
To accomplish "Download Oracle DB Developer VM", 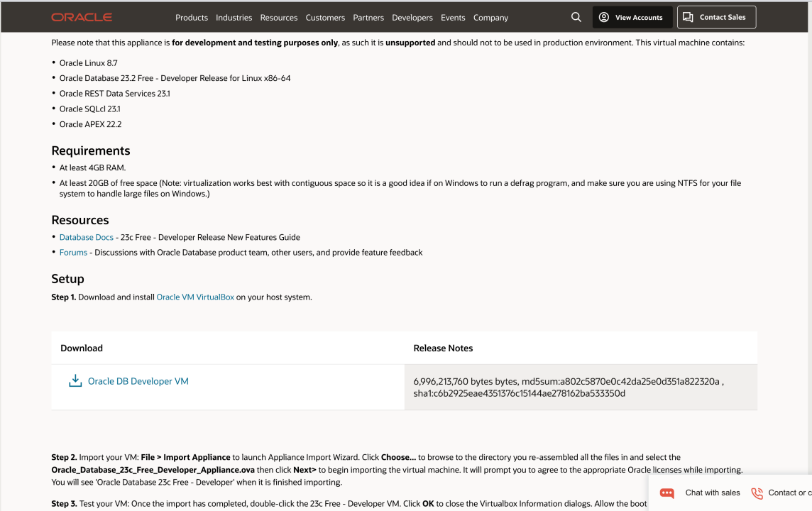I will coord(138,381).
